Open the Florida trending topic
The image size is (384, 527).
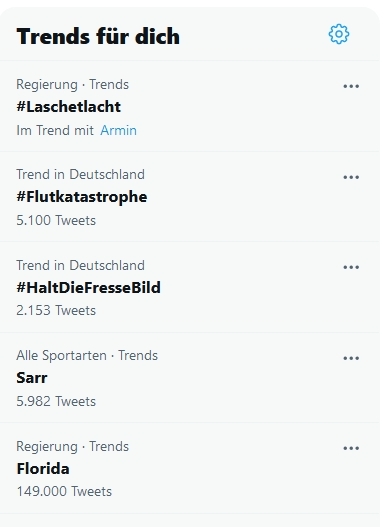click(43, 469)
